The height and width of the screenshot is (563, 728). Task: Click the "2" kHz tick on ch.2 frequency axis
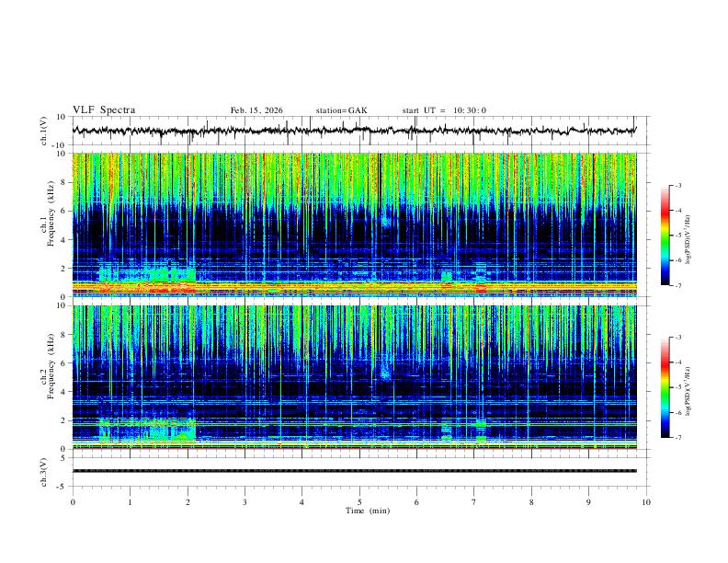[x=63, y=420]
